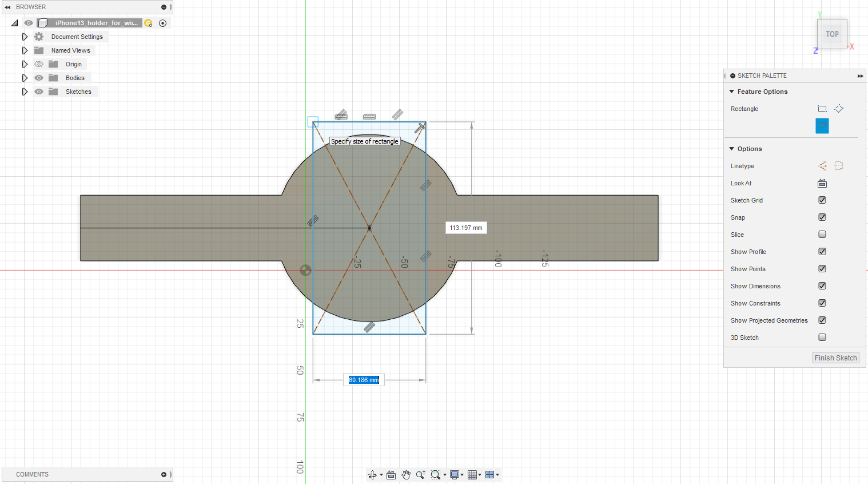This screenshot has width=868, height=484.
Task: Uncheck the Show Points checkbox
Action: (822, 269)
